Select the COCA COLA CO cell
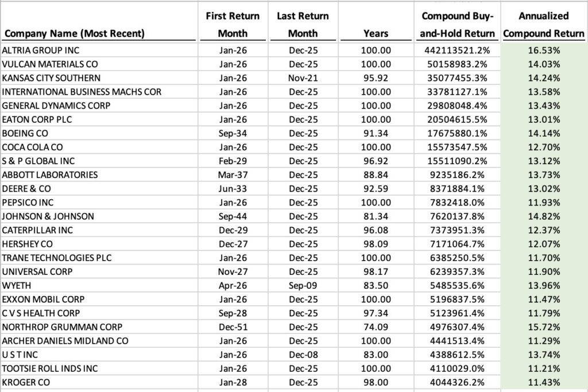 click(x=32, y=147)
